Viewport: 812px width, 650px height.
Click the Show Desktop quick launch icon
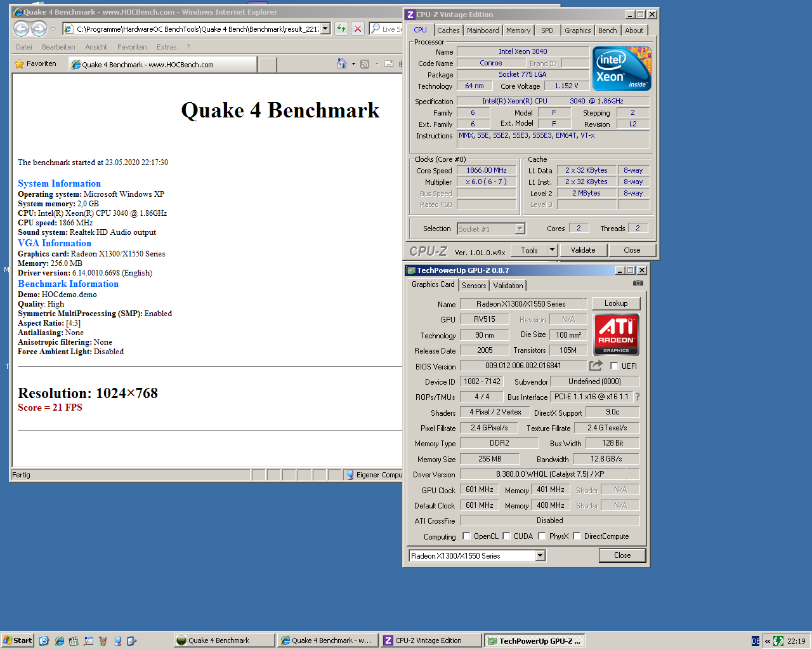point(44,640)
